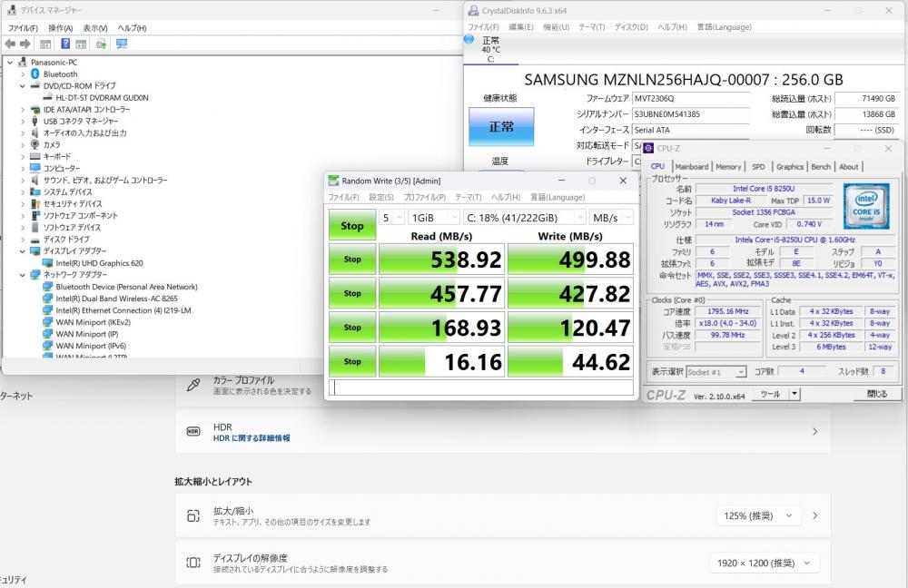
Task: Expand the IDE ATA/ATAPI コントローラー node
Action: (23, 110)
